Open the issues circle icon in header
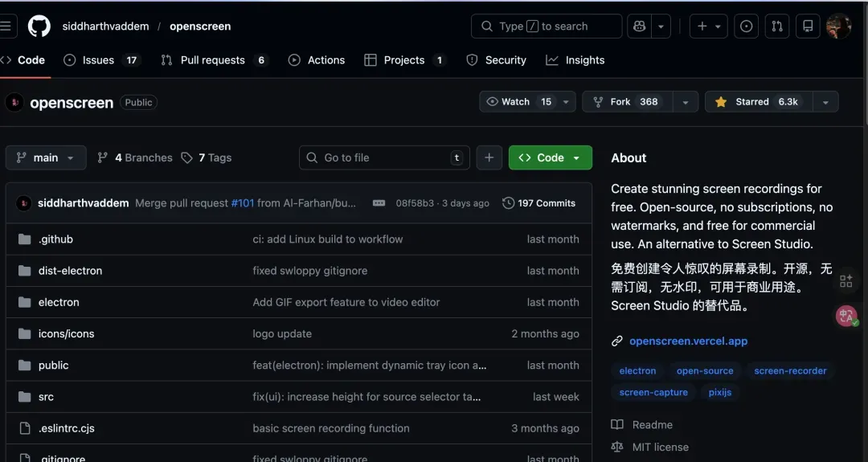The width and height of the screenshot is (868, 462). click(746, 26)
